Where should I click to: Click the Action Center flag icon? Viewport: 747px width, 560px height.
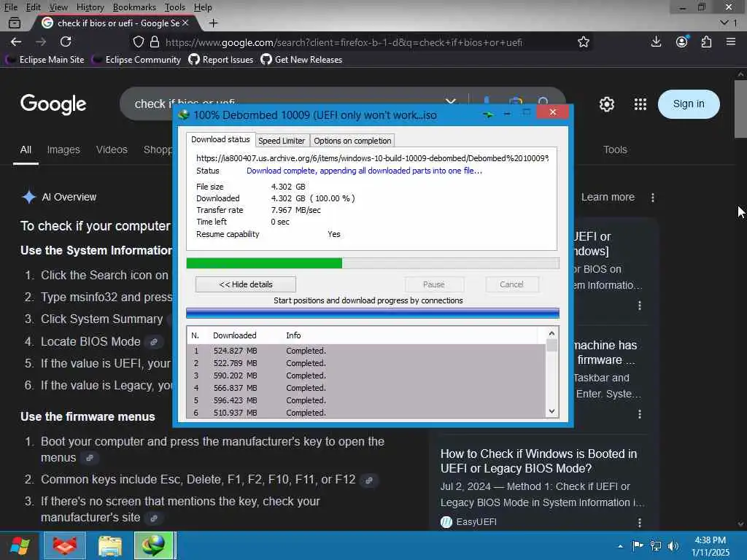pyautogui.click(x=638, y=545)
